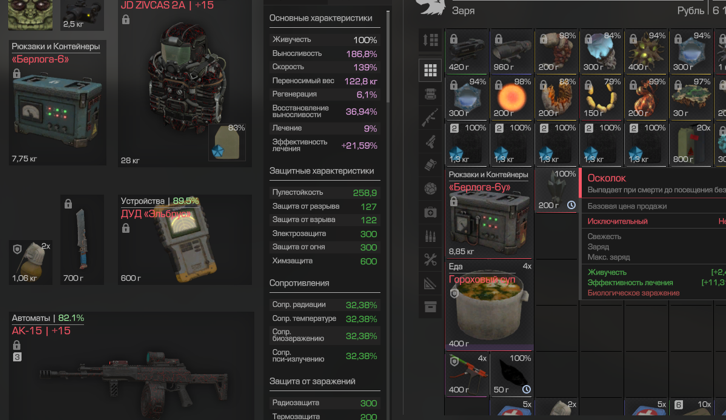
Task: Click the Выносливость 186,8% stat row
Action: (x=325, y=54)
